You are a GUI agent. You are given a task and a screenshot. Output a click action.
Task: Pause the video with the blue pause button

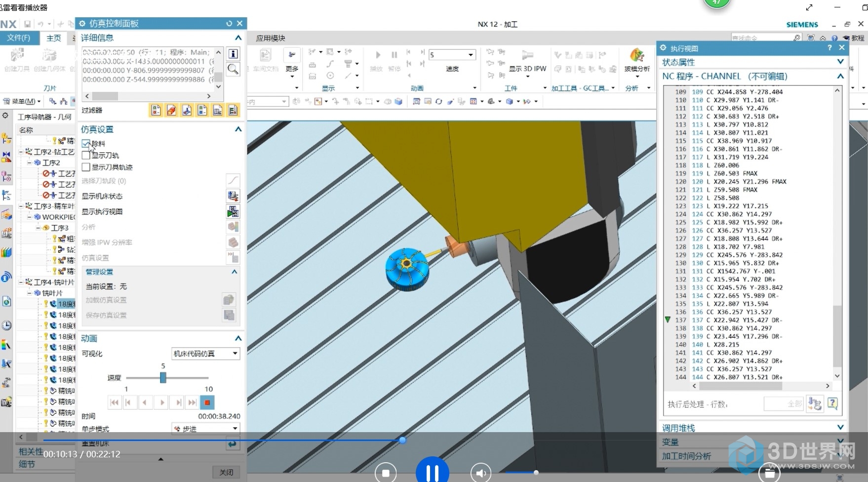point(433,473)
